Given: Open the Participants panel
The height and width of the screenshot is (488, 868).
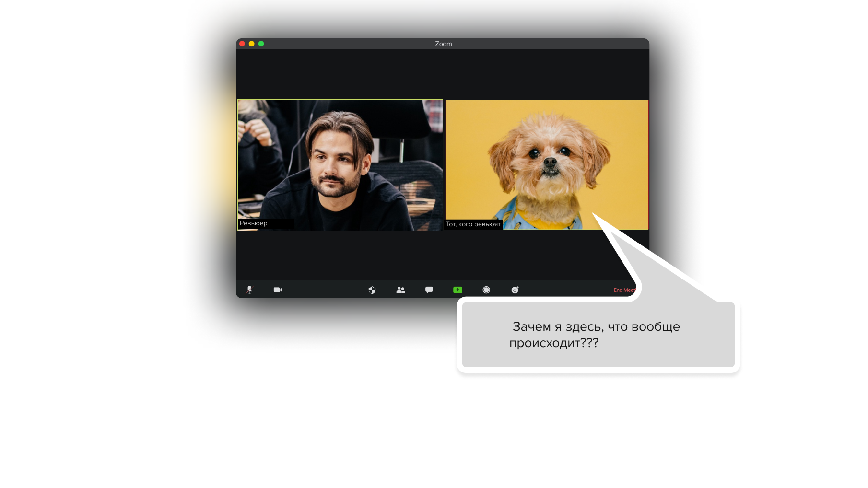Looking at the screenshot, I should click(x=401, y=290).
